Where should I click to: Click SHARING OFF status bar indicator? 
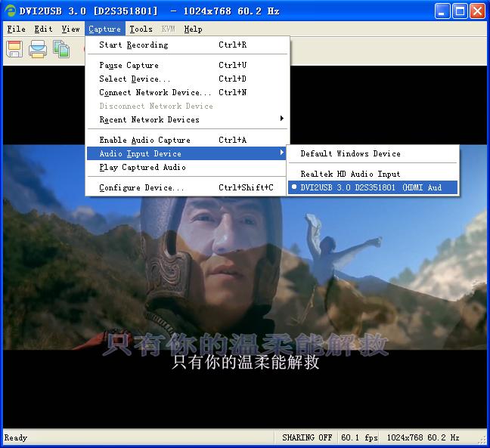(x=306, y=437)
